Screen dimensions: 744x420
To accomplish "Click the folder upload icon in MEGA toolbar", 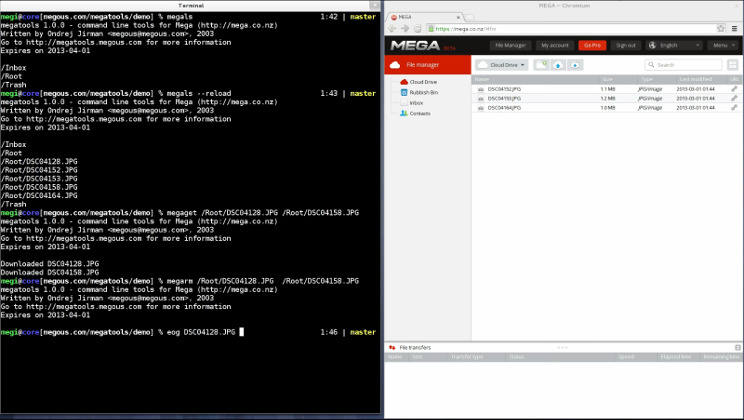I will point(575,65).
